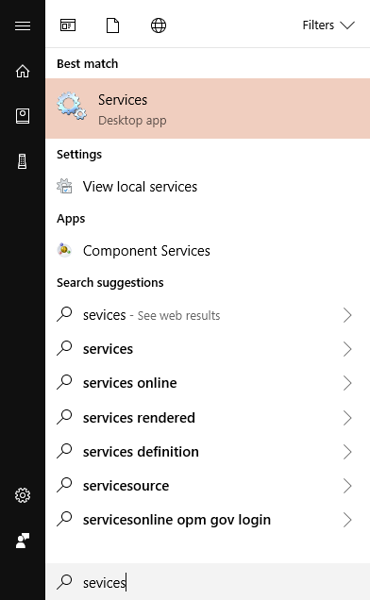The image size is (370, 600).
Task: Select the 'services rendered' suggestion
Action: coord(207,417)
